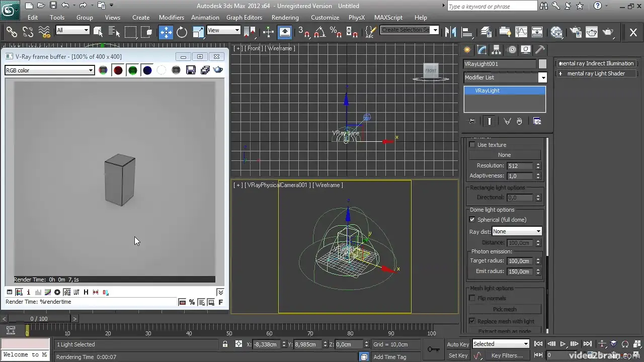The height and width of the screenshot is (362, 644).
Task: Switch to the red channel in frame buffer
Action: (118, 70)
